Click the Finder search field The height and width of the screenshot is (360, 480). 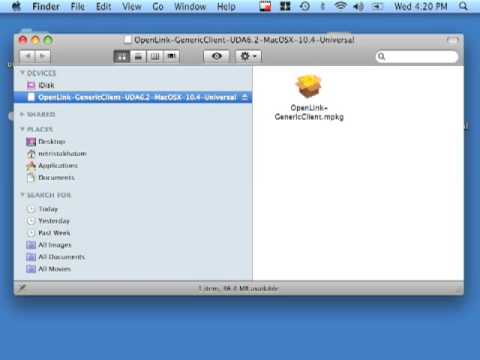tap(417, 57)
